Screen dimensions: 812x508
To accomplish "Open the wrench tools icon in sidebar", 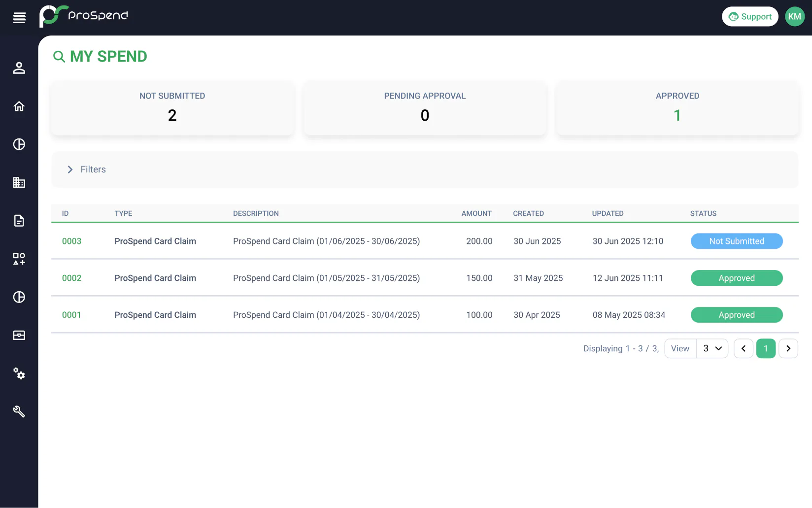I will tap(19, 411).
